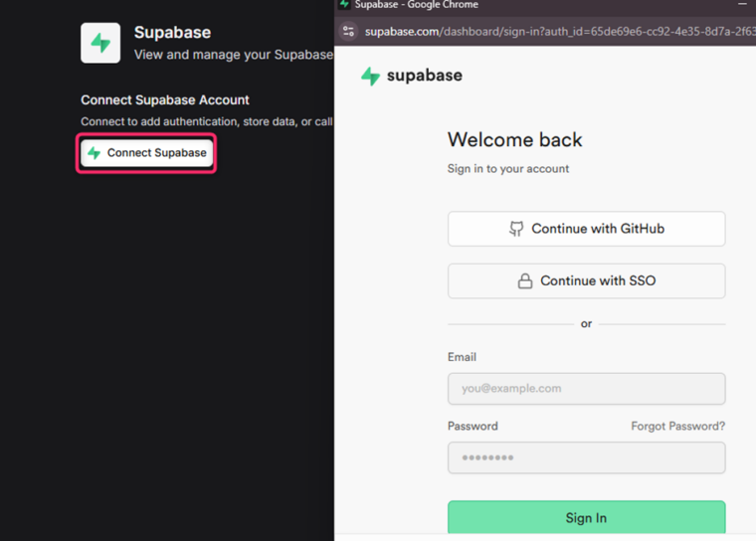Minimize the Chrome popup window
This screenshot has height=541, width=756.
tap(742, 4)
